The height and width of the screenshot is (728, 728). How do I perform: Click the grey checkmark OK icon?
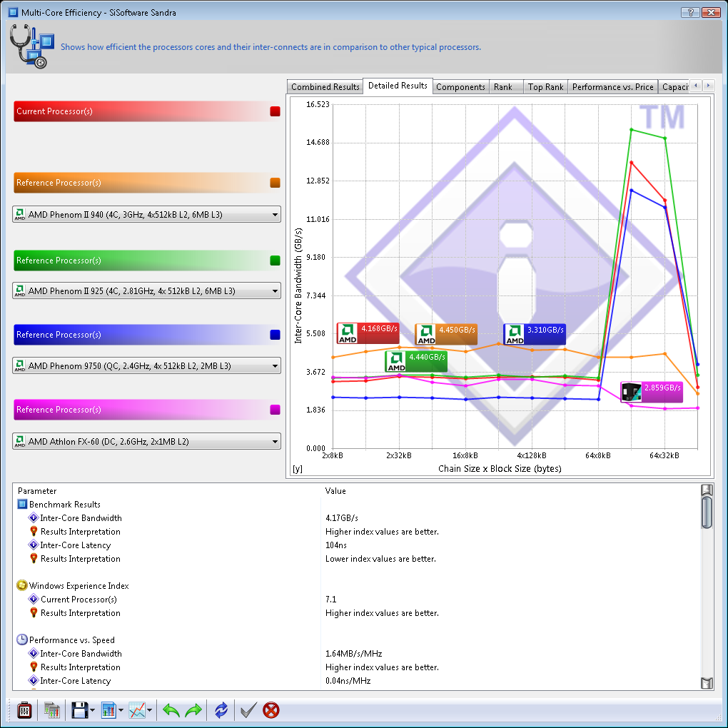point(248,710)
